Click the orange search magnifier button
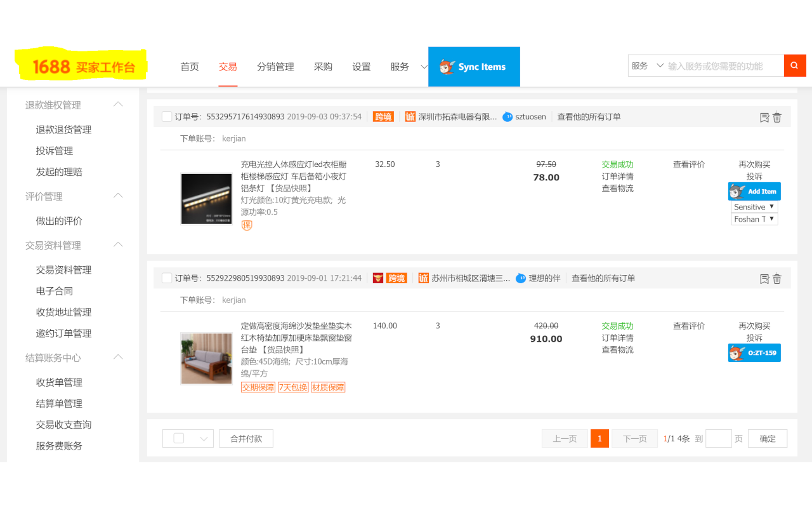Image resolution: width=812 pixels, height=508 pixels. pyautogui.click(x=795, y=66)
